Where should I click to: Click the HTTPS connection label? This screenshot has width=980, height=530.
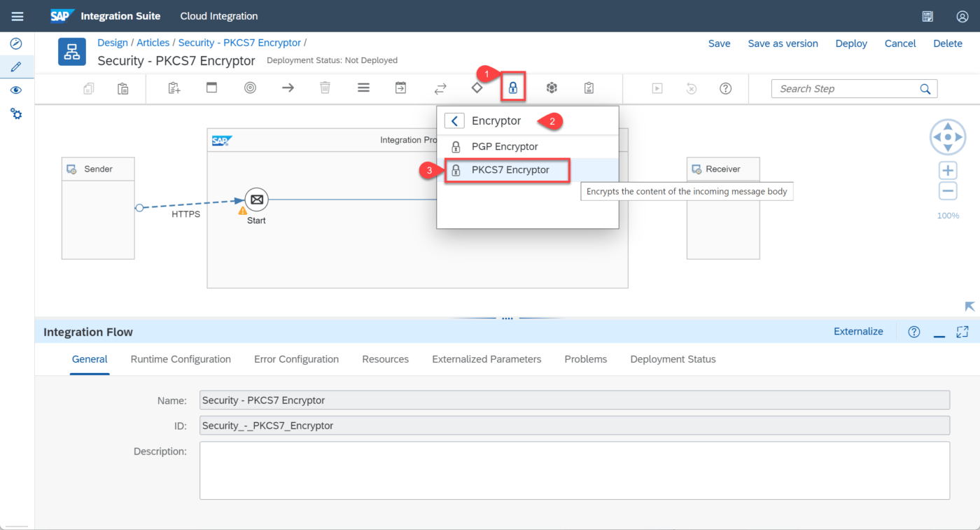[x=185, y=214]
